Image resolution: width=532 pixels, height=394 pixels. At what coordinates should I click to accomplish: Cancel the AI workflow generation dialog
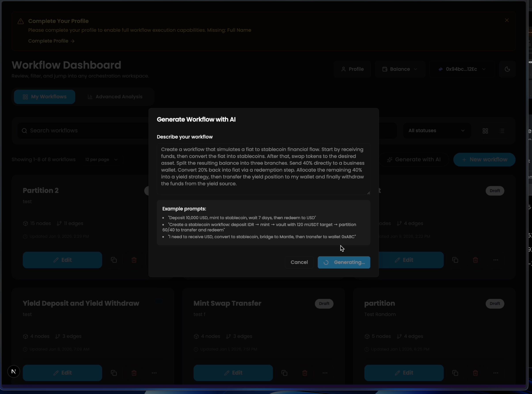299,262
